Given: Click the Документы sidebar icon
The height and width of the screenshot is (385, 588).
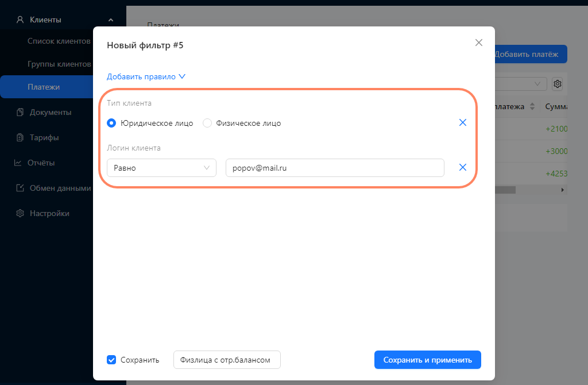Looking at the screenshot, I should (20, 112).
